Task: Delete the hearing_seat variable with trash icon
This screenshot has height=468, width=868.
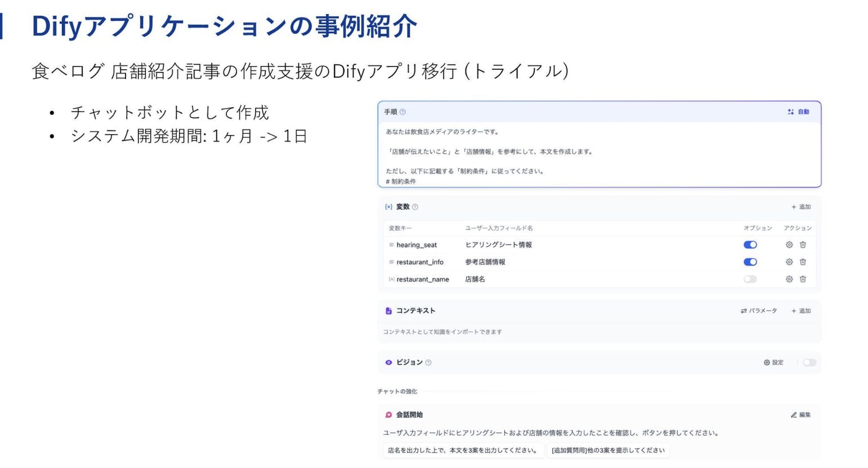Action: point(803,245)
